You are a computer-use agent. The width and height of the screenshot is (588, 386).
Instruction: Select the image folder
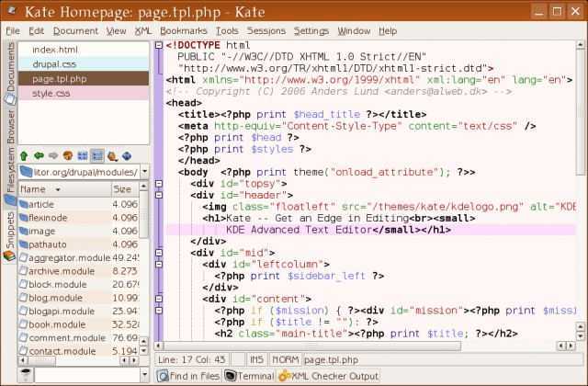pos(79,231)
